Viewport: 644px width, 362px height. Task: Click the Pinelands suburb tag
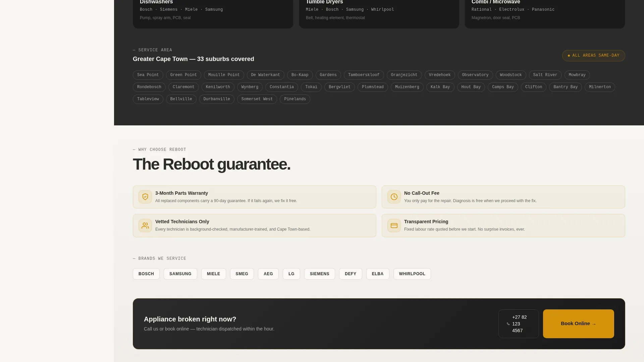coord(295,99)
